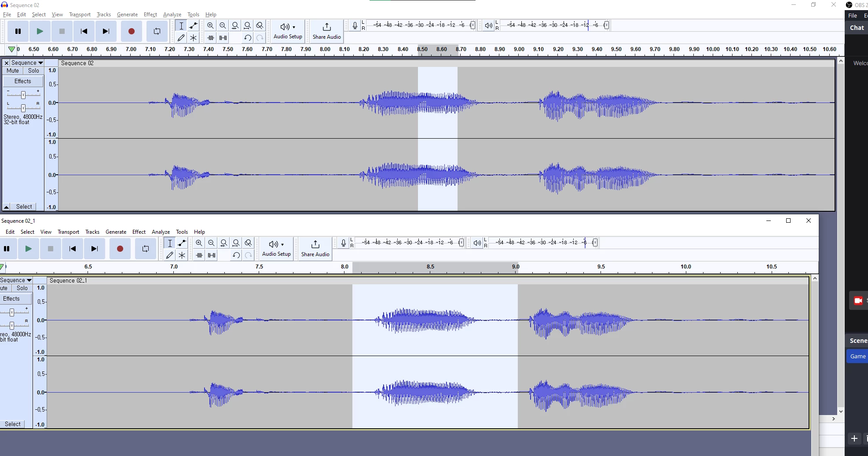The width and height of the screenshot is (868, 456).
Task: Click Select on the Sequence 02 track panel
Action: [x=24, y=206]
